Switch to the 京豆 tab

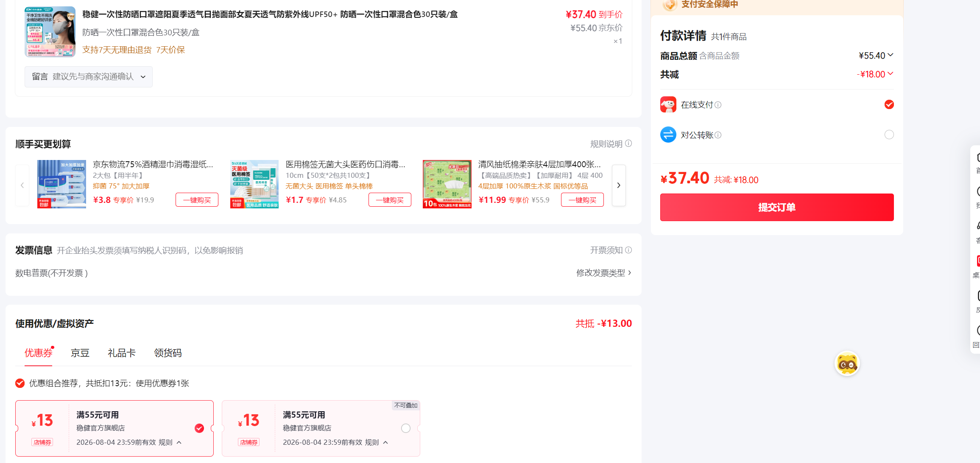[x=80, y=353]
